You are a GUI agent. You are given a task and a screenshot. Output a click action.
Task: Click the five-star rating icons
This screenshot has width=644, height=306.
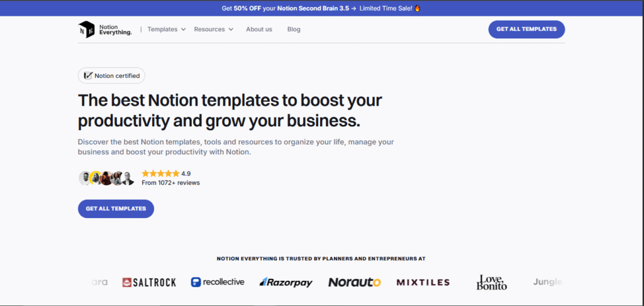(x=160, y=173)
